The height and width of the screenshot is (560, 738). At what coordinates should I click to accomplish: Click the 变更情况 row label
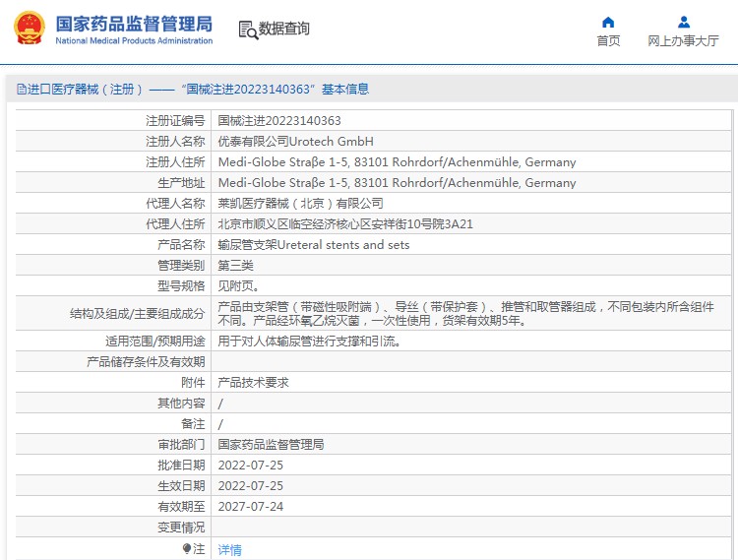tap(181, 528)
